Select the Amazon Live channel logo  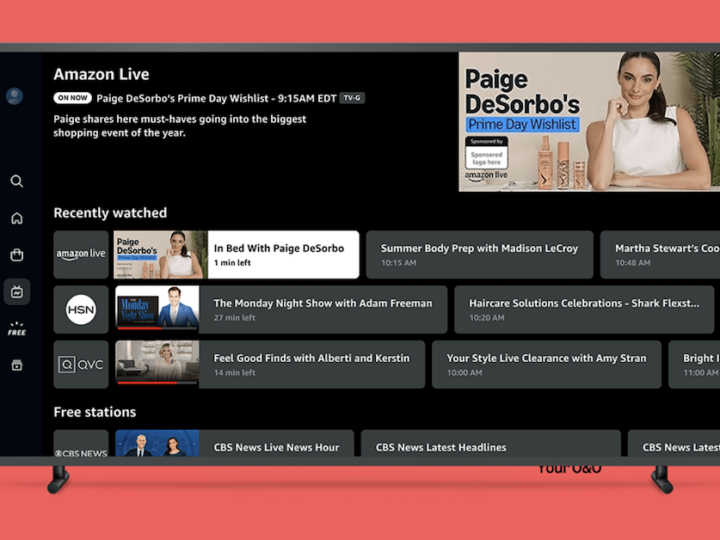pyautogui.click(x=81, y=254)
